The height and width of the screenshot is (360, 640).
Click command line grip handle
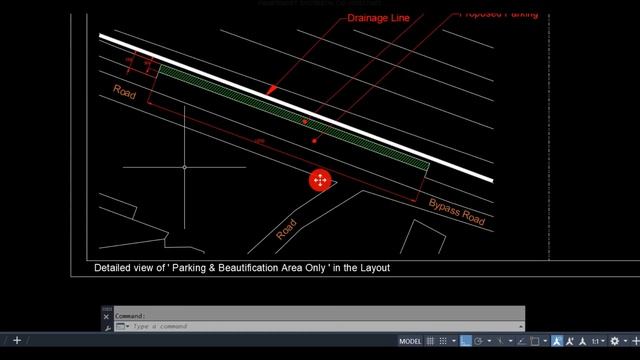click(x=107, y=309)
